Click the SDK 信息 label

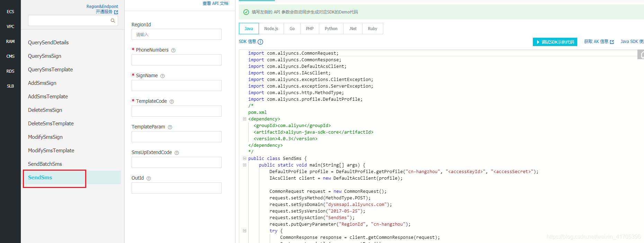[x=248, y=42]
